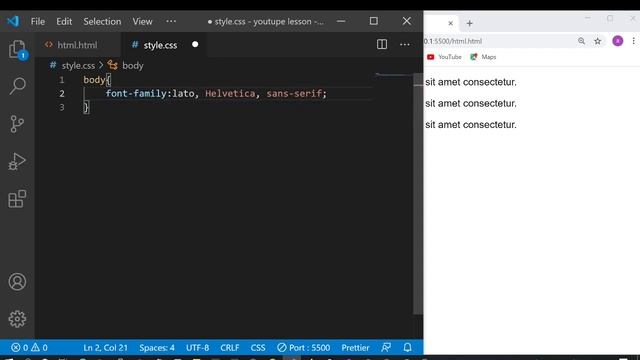Viewport: 640px width, 360px height.
Task: Click style.css in the breadcrumb
Action: 78,65
